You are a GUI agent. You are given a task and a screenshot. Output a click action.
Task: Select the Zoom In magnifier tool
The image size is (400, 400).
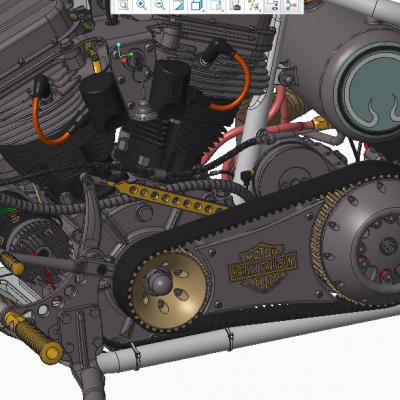pyautogui.click(x=142, y=5)
